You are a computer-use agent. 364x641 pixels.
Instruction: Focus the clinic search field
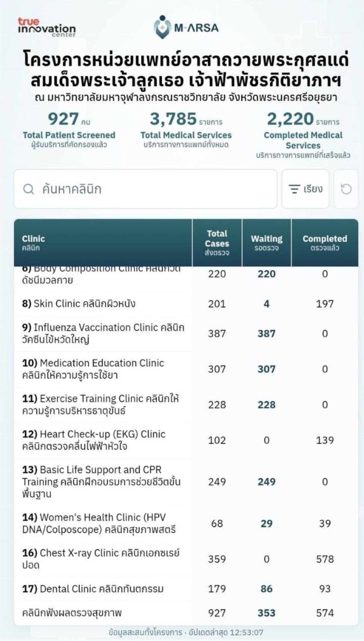click(x=145, y=189)
